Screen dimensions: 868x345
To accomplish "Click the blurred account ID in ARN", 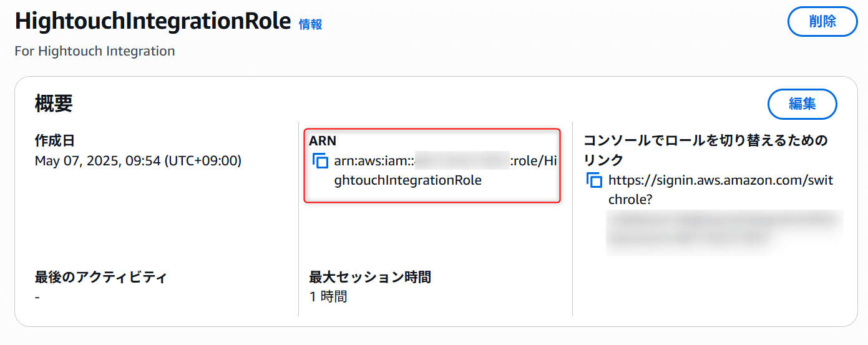I will [462, 161].
